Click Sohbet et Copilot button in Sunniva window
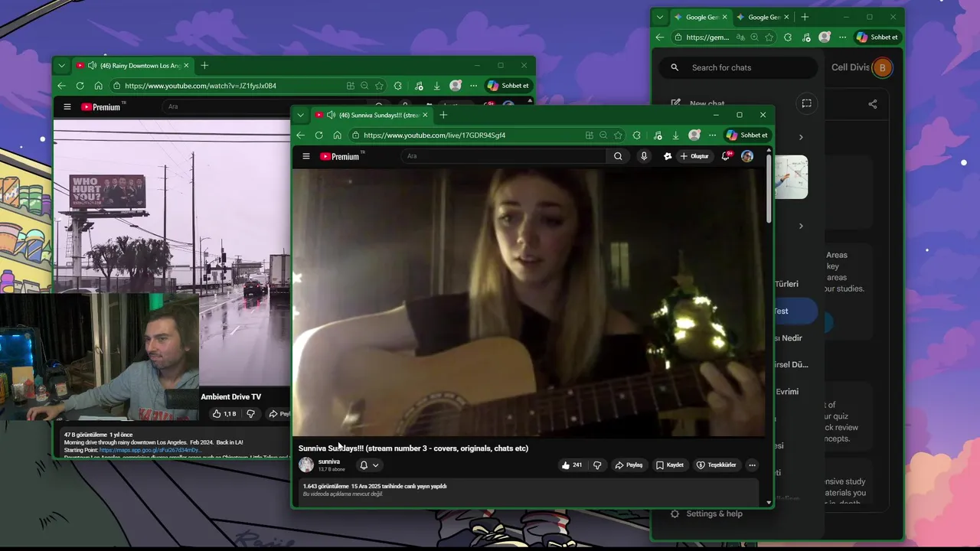980x551 pixels. pos(747,135)
